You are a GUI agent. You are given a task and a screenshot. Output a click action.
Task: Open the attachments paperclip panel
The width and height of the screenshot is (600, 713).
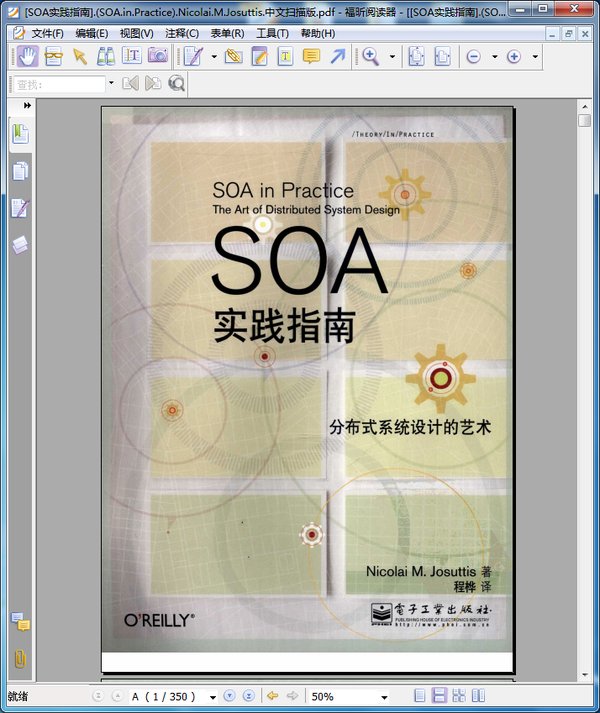tap(20, 658)
